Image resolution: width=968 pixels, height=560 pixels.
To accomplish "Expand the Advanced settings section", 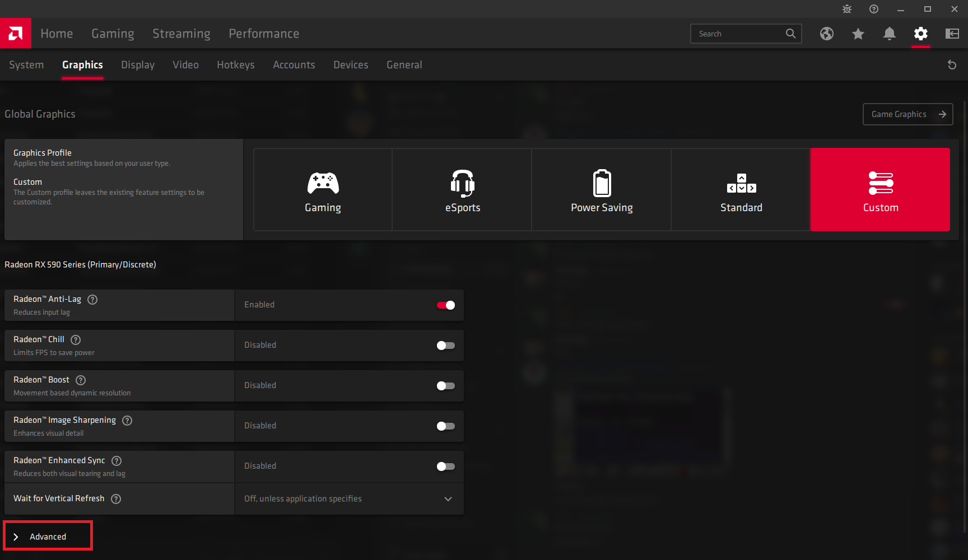I will coord(48,536).
